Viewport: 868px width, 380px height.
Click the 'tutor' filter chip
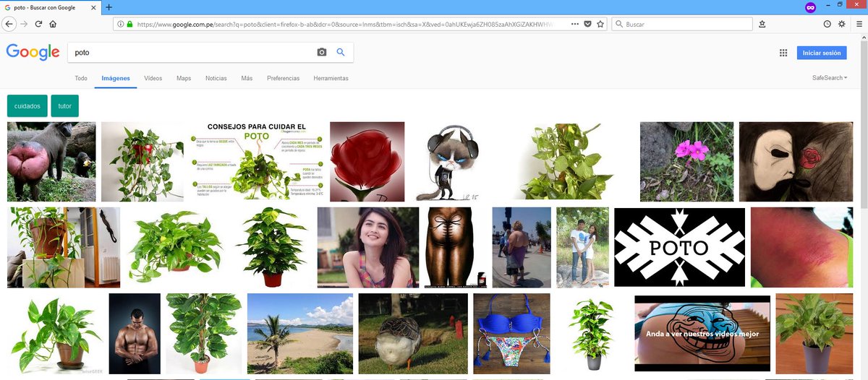65,105
